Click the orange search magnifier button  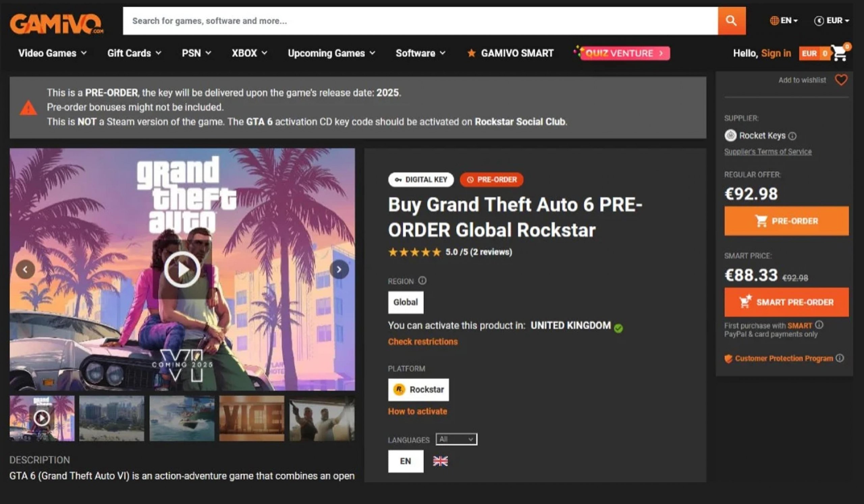click(x=732, y=21)
